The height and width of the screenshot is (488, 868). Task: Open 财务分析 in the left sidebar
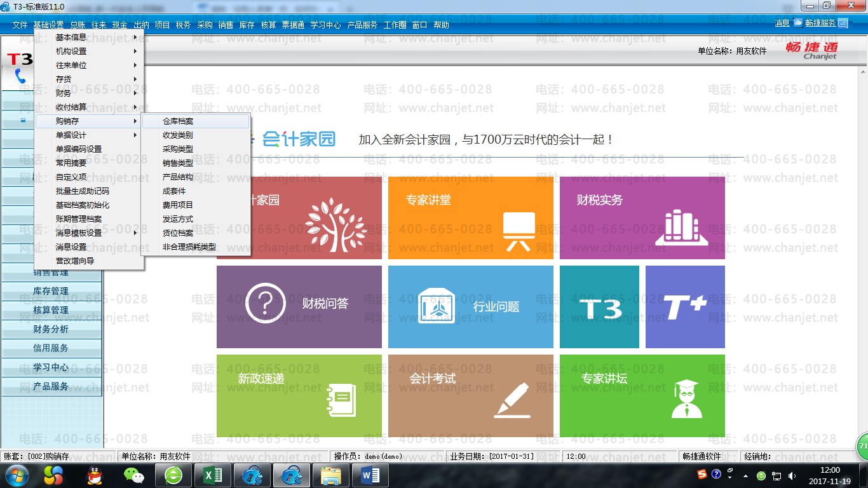pos(51,329)
